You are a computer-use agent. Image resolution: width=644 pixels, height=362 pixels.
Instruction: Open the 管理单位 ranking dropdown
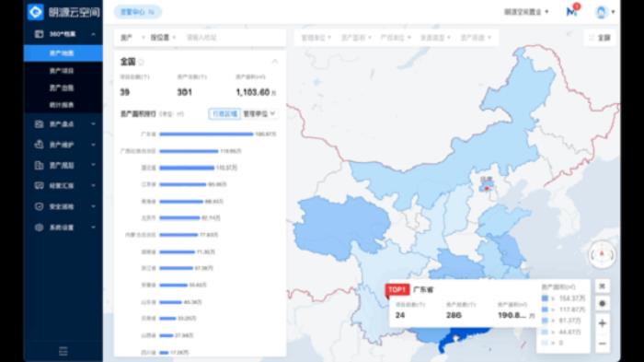point(259,113)
